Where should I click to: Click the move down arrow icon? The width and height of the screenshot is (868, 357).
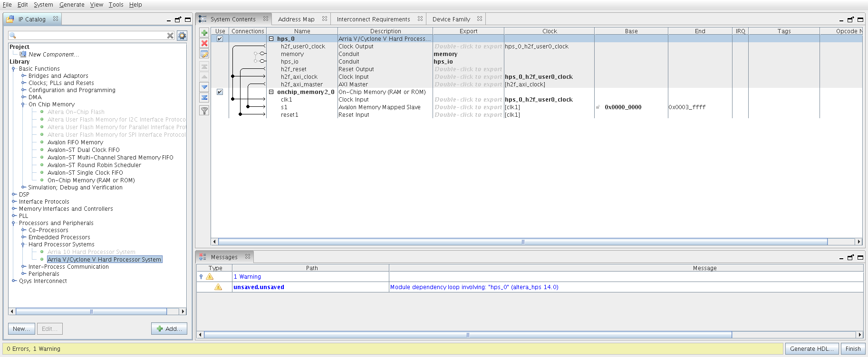pyautogui.click(x=204, y=87)
